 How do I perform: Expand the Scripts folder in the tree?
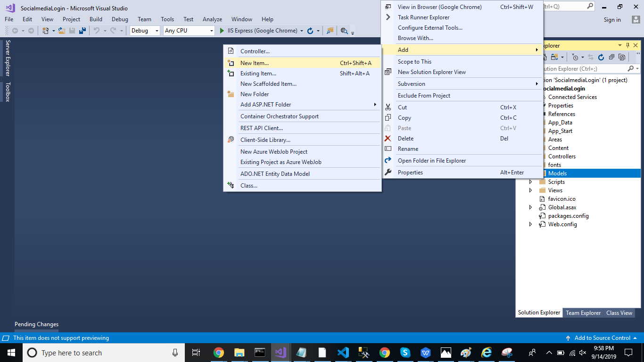click(x=530, y=182)
